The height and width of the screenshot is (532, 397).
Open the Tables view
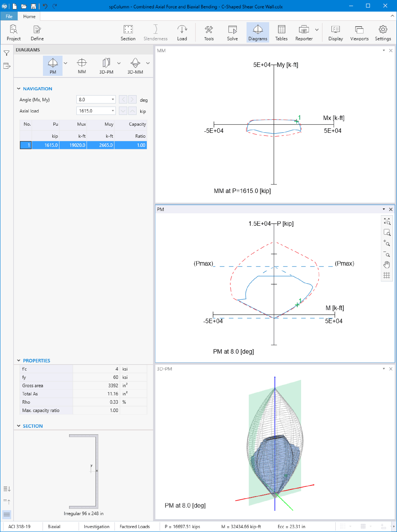coord(281,33)
